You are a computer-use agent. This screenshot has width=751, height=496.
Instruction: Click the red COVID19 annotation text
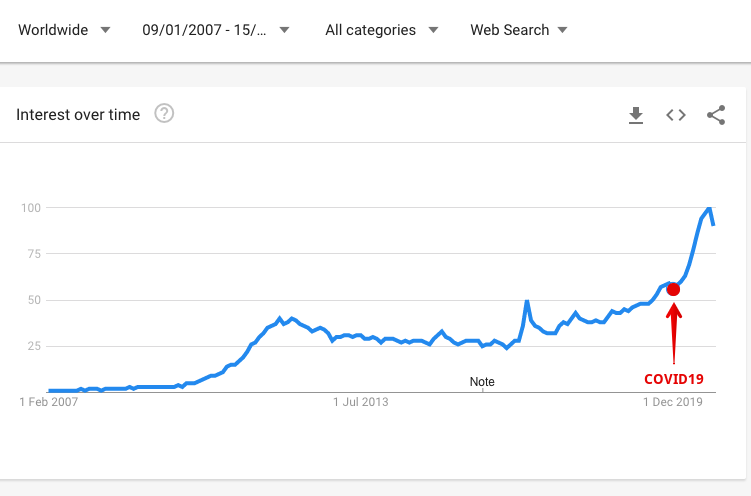[674, 379]
